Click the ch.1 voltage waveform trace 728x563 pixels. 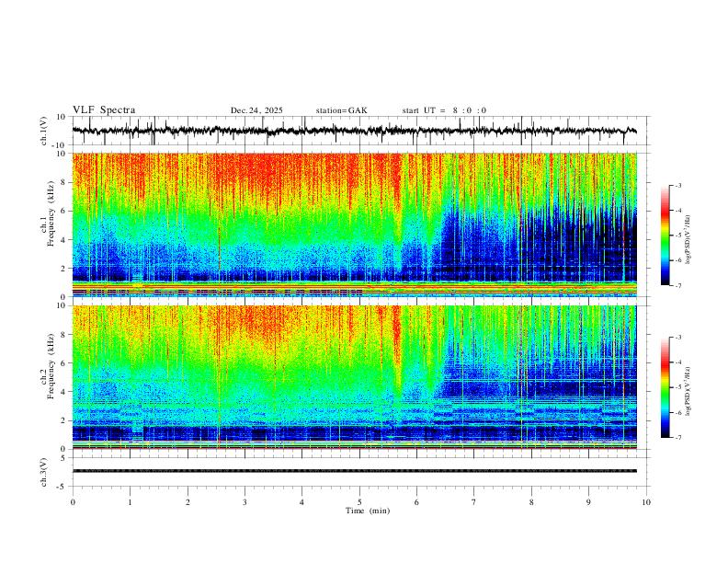[x=355, y=131]
